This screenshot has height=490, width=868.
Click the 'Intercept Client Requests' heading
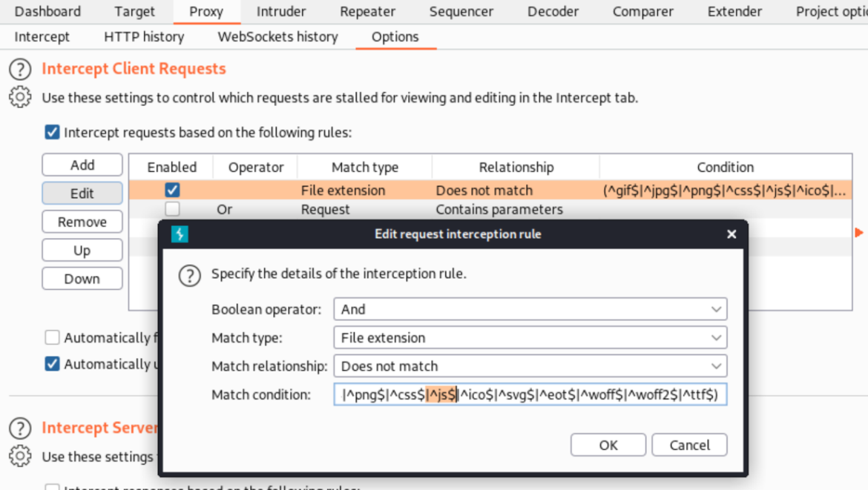pyautogui.click(x=134, y=69)
